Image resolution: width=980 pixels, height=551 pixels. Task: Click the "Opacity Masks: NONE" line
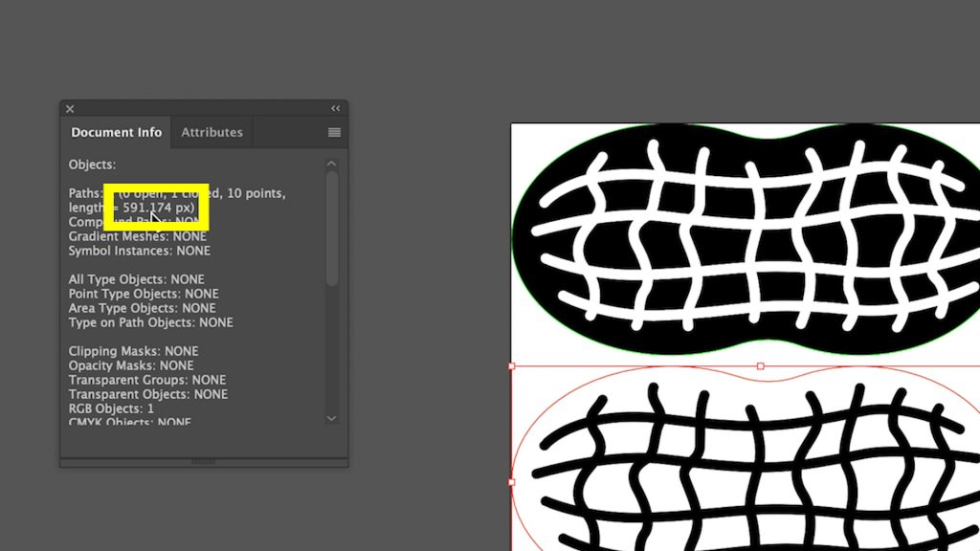(x=131, y=365)
